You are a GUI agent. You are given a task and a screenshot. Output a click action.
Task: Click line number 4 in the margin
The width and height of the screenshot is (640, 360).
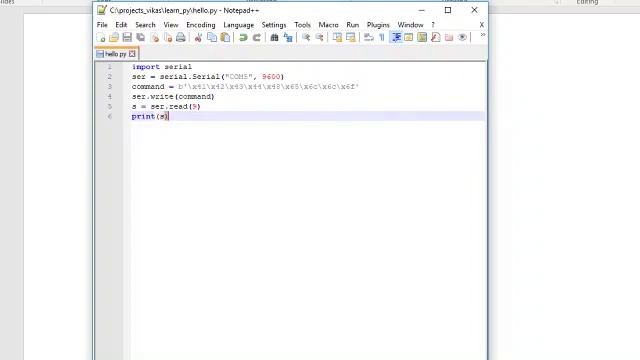click(109, 96)
